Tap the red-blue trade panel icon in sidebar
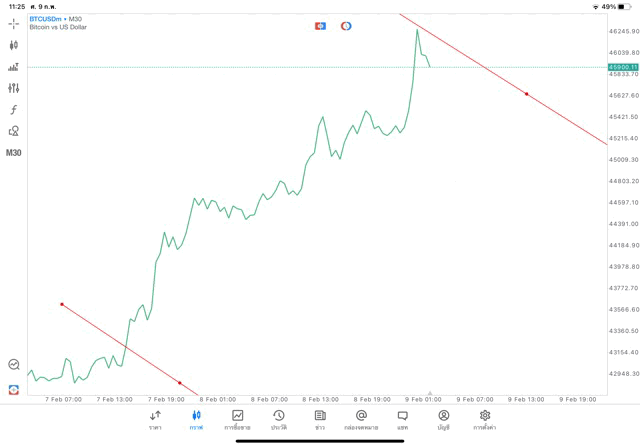This screenshot has height=447, width=640. (14, 389)
